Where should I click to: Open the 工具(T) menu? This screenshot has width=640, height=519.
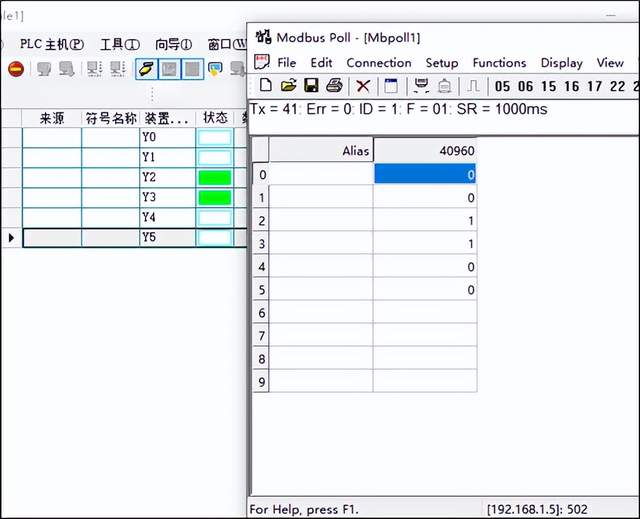click(120, 44)
